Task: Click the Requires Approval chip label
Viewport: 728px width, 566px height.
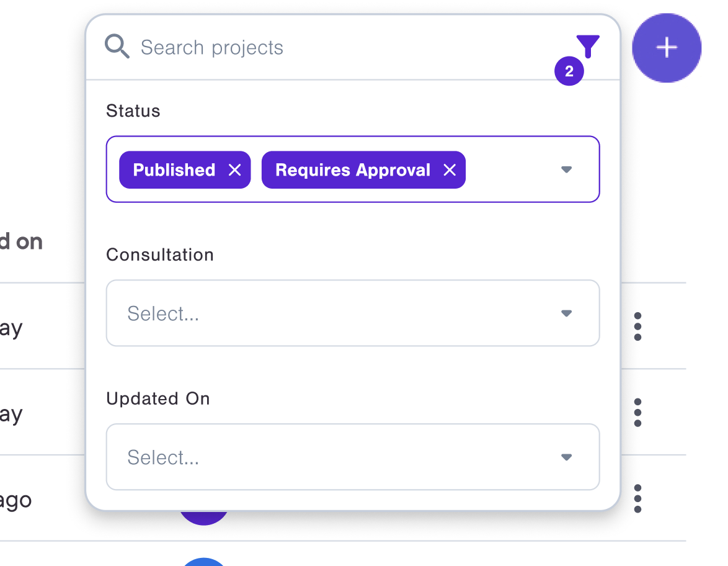Action: [352, 170]
